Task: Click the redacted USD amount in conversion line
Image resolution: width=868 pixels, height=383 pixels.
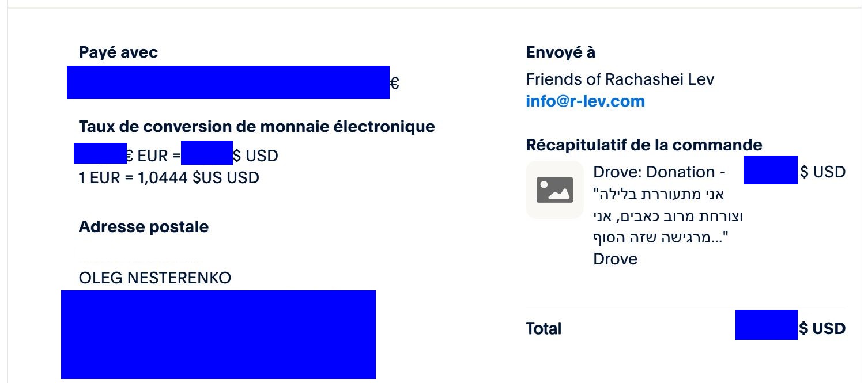Action: pos(207,153)
